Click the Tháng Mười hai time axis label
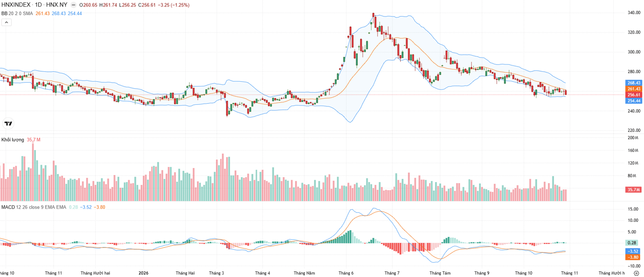Image resolution: width=644 pixels, height=277 pixels. [95, 273]
